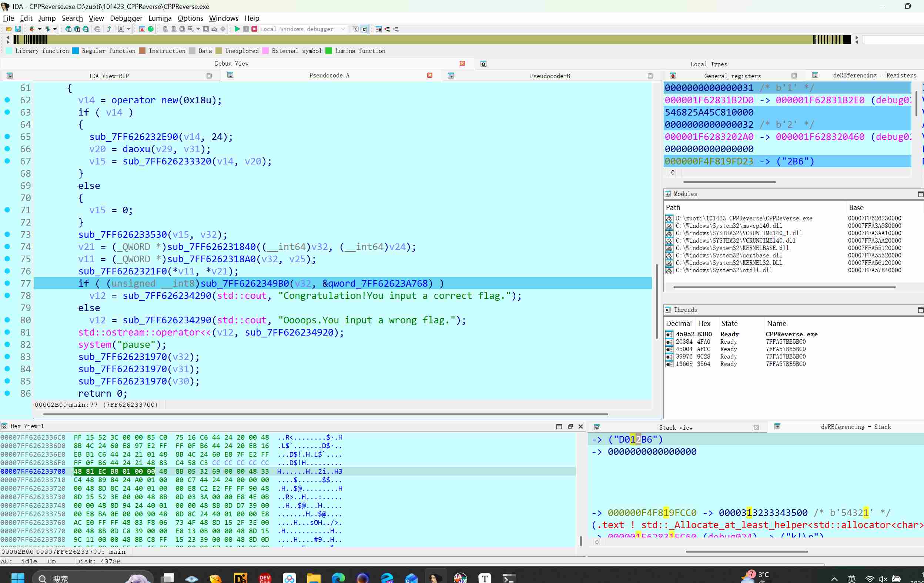924x583 pixels.
Task: Click the gray circular toolbar icon
Action: (97, 29)
